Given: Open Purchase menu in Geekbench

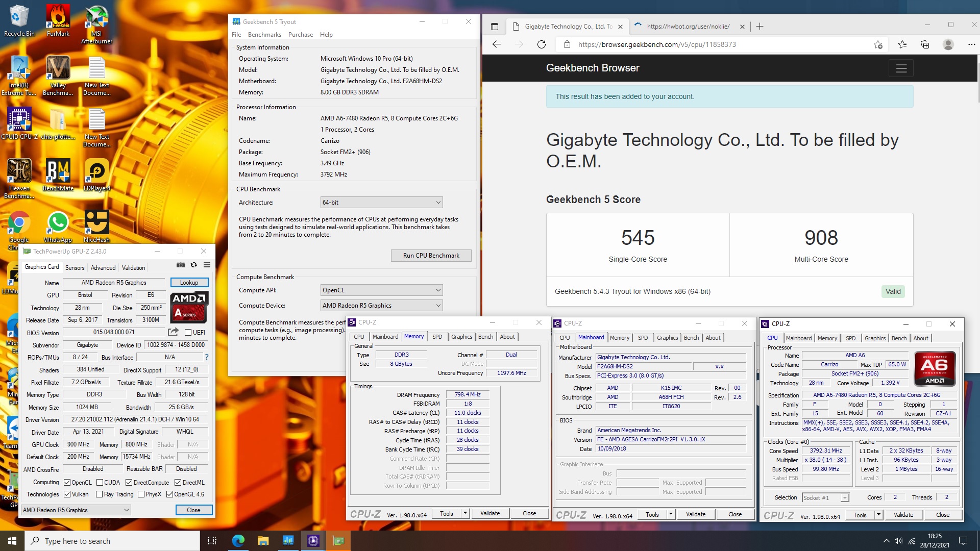Looking at the screenshot, I should point(301,35).
